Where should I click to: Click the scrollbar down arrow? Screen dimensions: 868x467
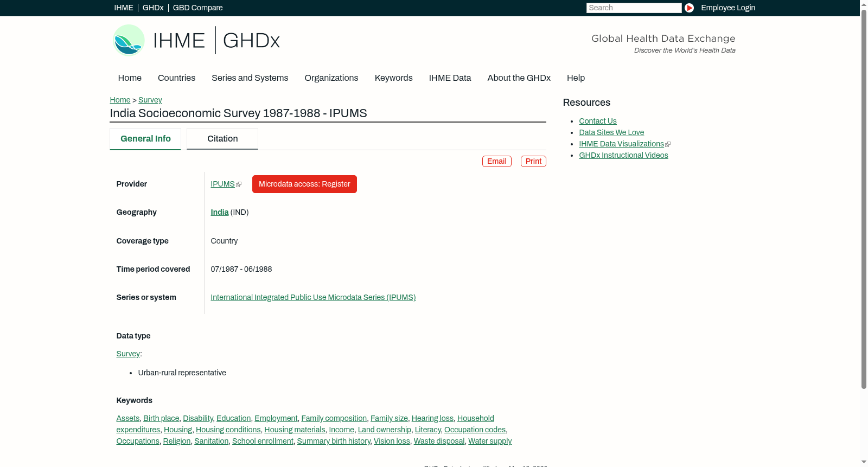864,463
